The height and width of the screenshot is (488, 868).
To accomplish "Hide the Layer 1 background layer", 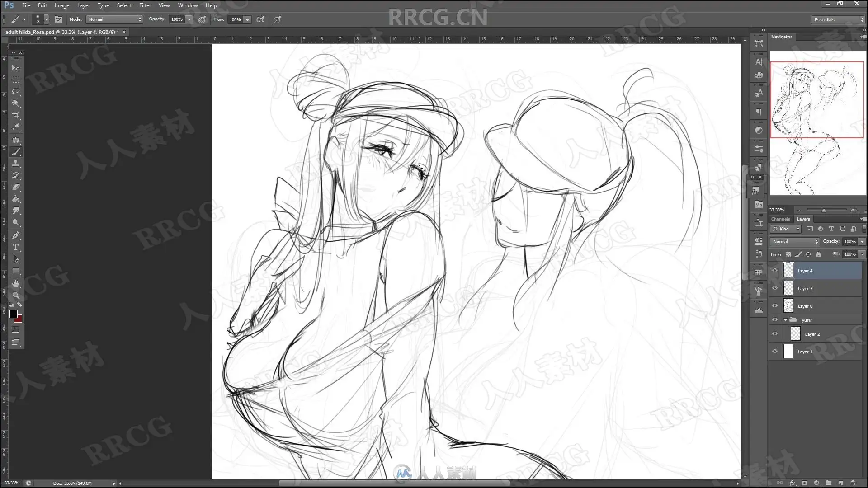I will pyautogui.click(x=775, y=352).
